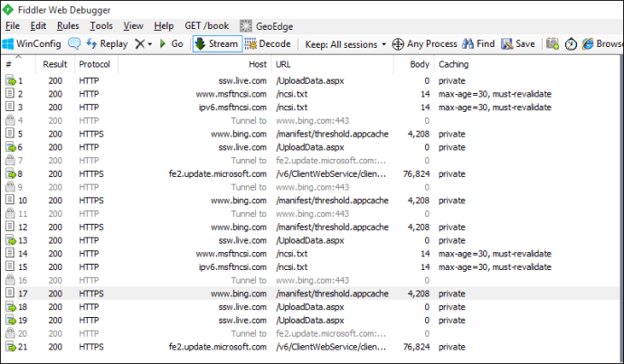Open the View menu
The image size is (624, 364).
click(133, 26)
